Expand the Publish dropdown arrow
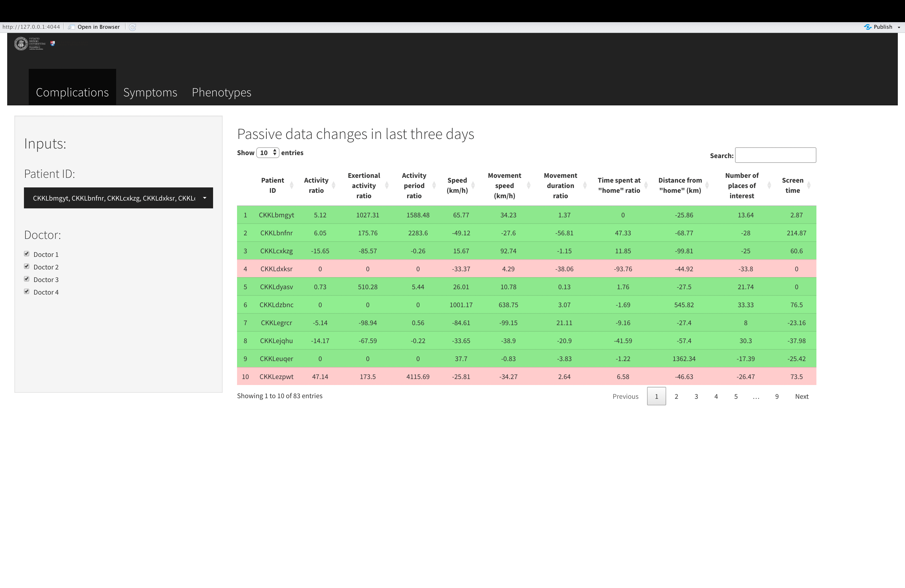Viewport: 905px width, 588px height. tap(899, 27)
